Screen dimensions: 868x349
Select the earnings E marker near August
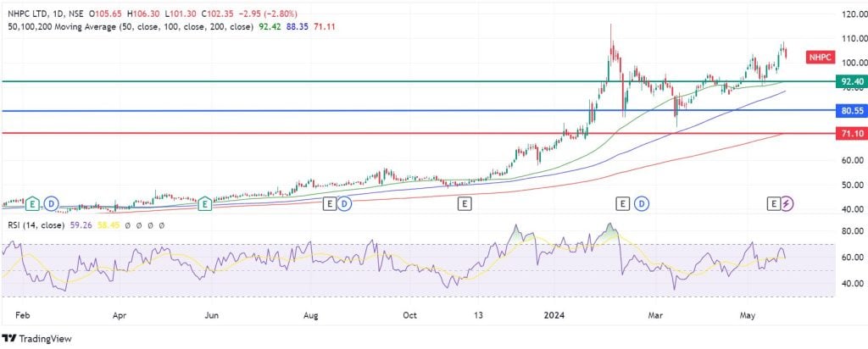click(x=330, y=203)
